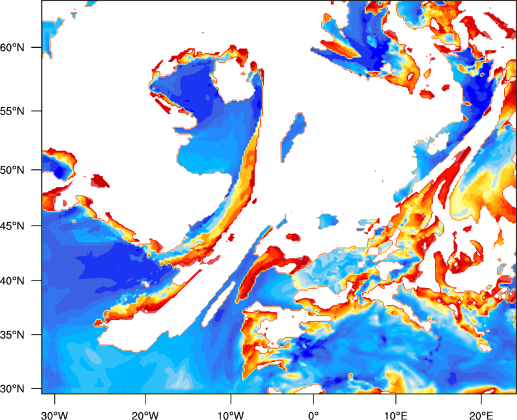Click the 20°E longitude label

click(481, 415)
